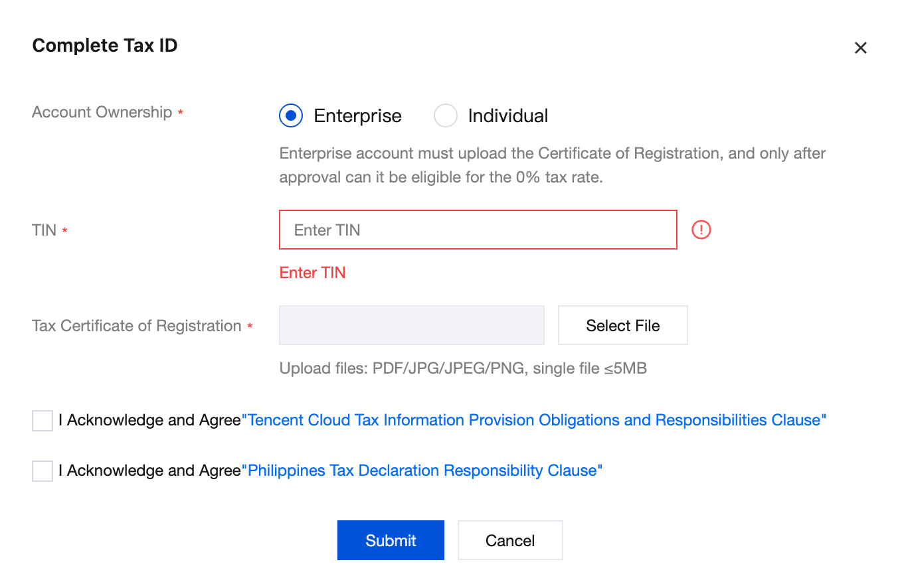Click the Enterprise account 0% tax rate note
Screen dimensions: 898x588
[552, 165]
